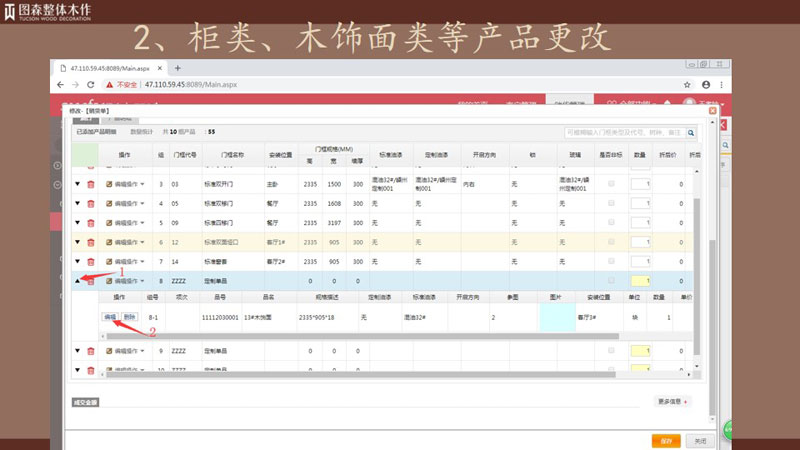Click the light blue 图片 cell

[557, 316]
